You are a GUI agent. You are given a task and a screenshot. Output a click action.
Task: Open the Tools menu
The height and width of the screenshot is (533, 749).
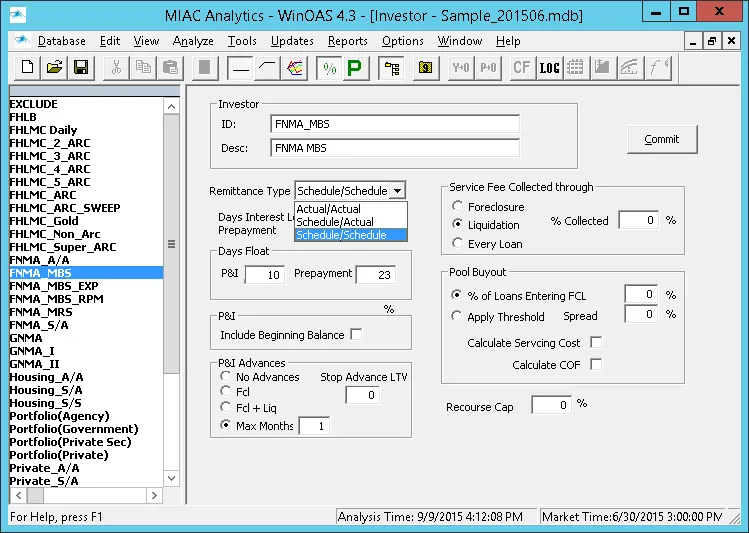[242, 41]
